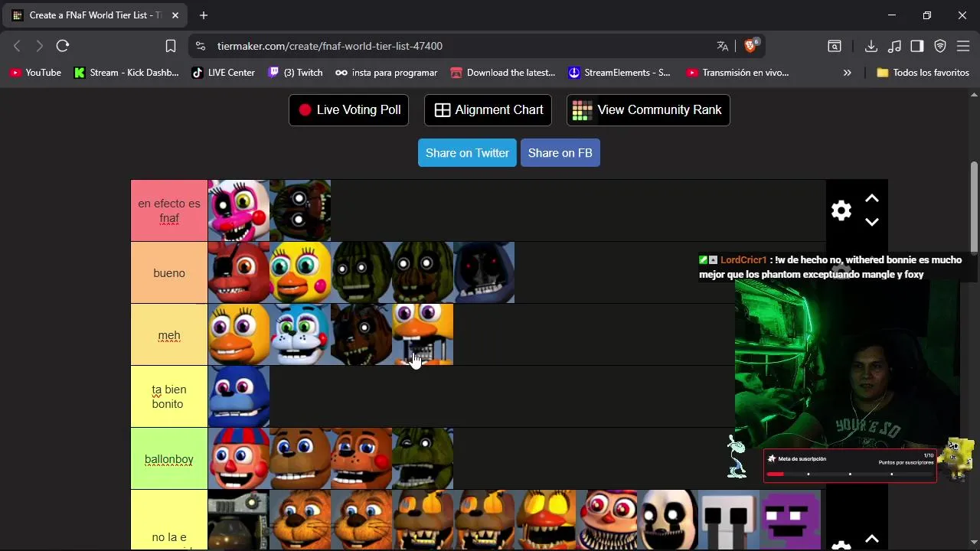980x551 pixels.
Task: Edit the 'no la e' tier label
Action: (x=169, y=521)
